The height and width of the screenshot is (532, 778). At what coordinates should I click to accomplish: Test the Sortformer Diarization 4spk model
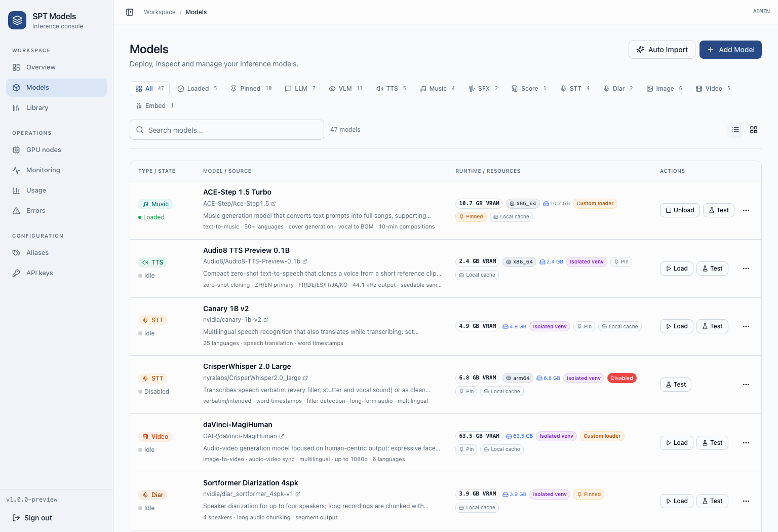(712, 501)
